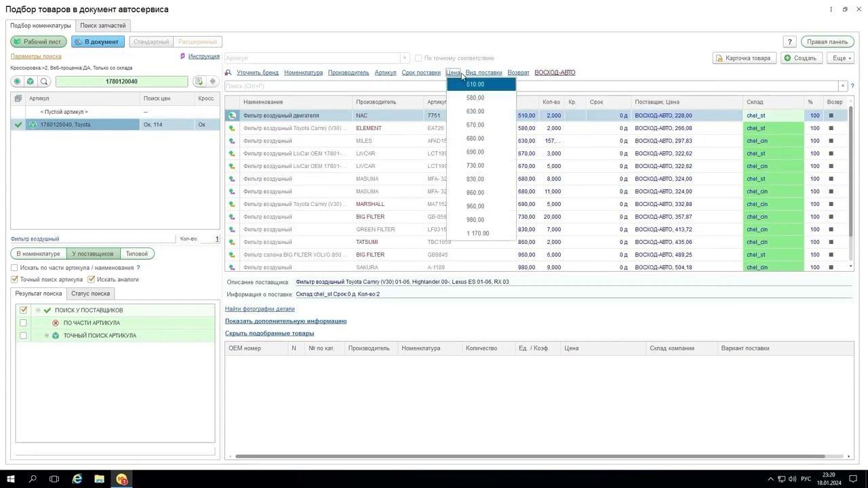This screenshot has height=488, width=868.
Task: Select the 'У поставщиков' search mode
Action: click(x=93, y=254)
